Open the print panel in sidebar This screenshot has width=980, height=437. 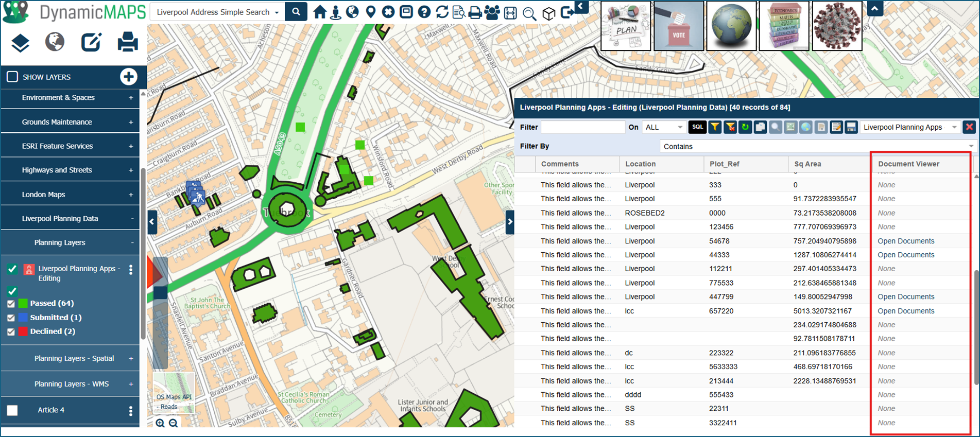click(128, 42)
